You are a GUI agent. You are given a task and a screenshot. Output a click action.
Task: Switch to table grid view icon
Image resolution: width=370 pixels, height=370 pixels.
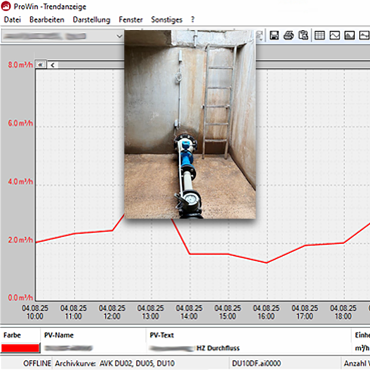[320, 35]
